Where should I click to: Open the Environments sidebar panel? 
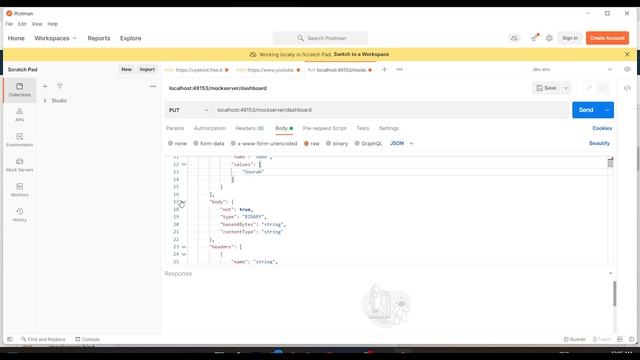pyautogui.click(x=20, y=140)
